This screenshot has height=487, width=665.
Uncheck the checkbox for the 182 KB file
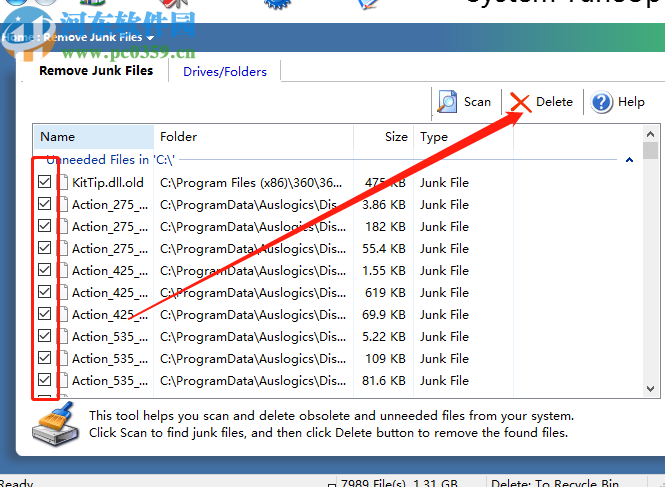click(x=45, y=226)
